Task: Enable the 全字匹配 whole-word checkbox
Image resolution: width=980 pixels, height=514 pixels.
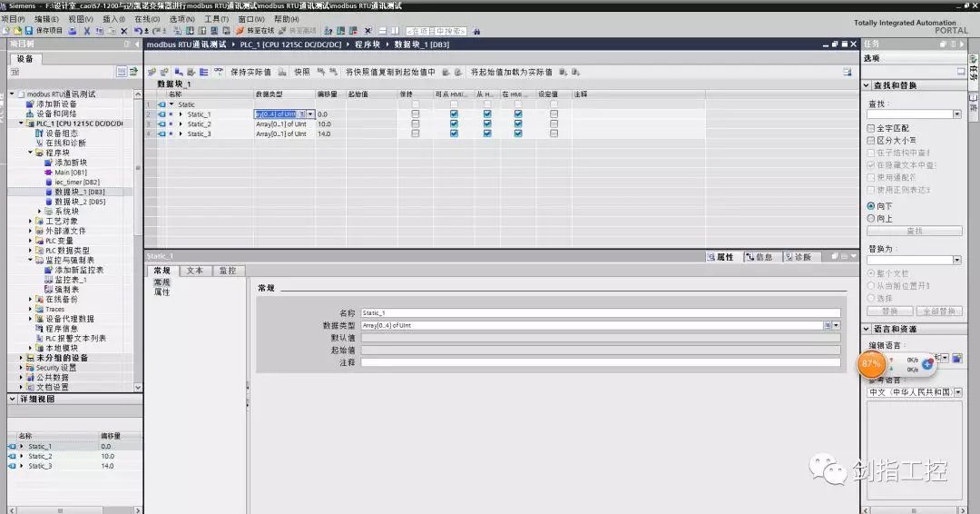Action: (x=871, y=129)
